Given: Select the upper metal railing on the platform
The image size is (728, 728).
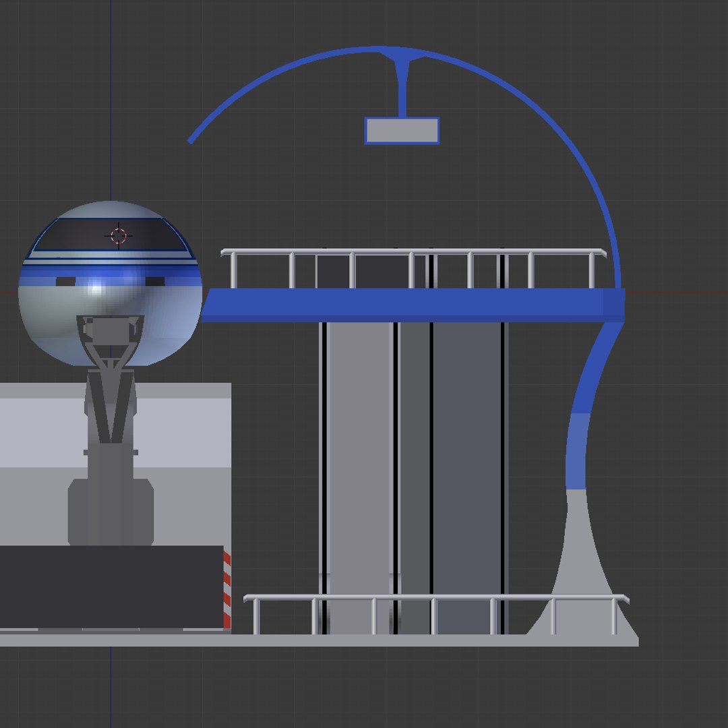Looking at the screenshot, I should 413,268.
